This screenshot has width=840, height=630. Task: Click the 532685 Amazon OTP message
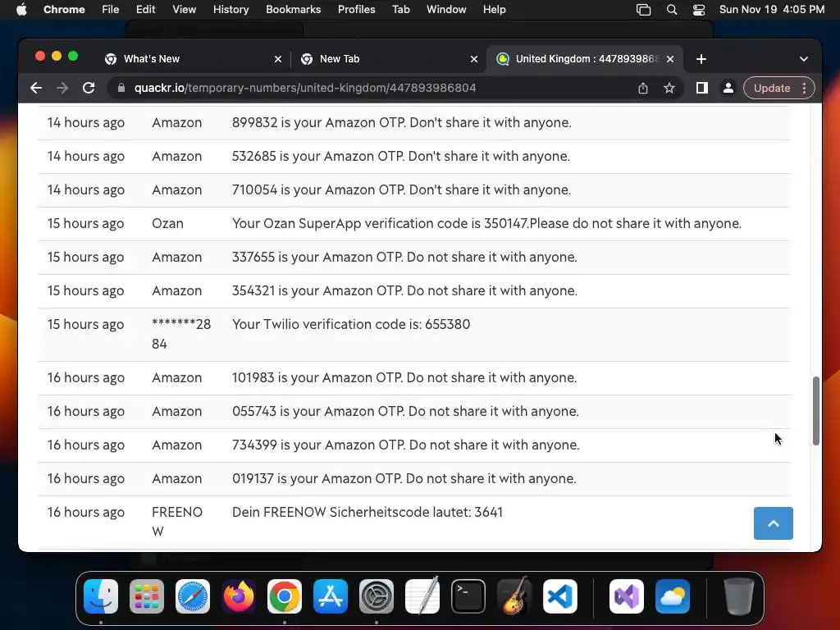tap(400, 157)
